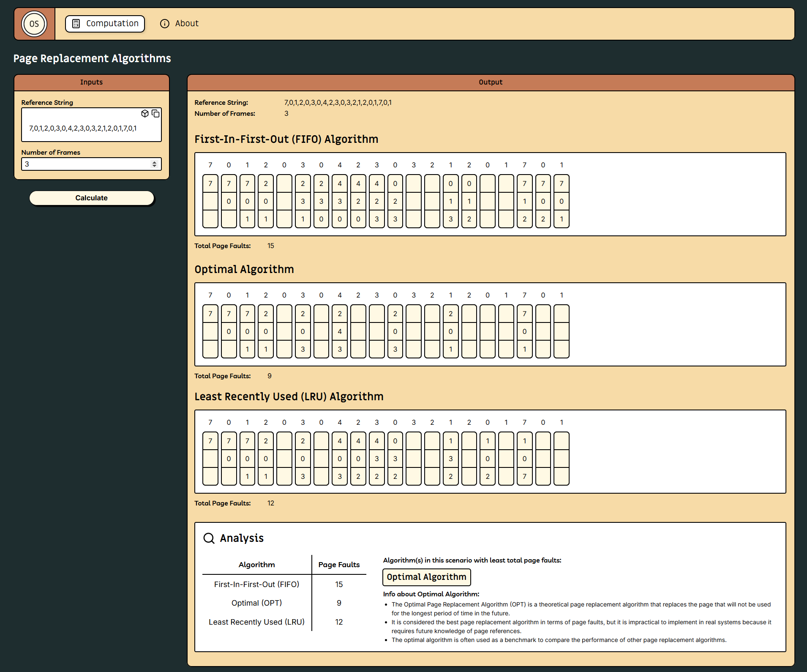The image size is (807, 672).
Task: Click Least Recently Used (LRU) table row
Action: (x=284, y=622)
